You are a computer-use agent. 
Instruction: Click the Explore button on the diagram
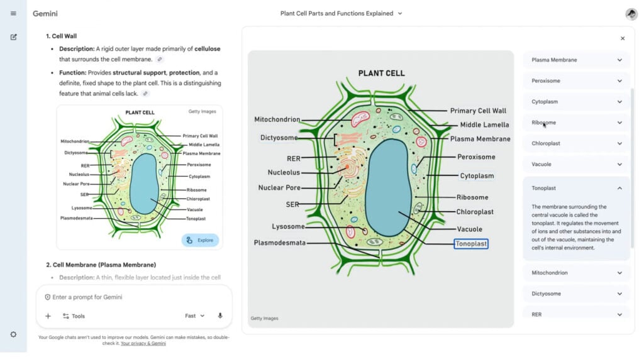click(201, 240)
